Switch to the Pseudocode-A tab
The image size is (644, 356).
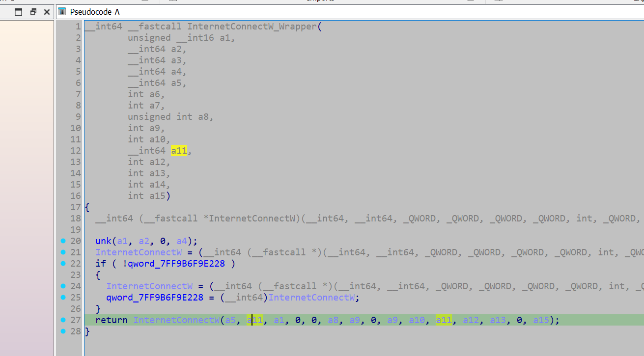(94, 12)
